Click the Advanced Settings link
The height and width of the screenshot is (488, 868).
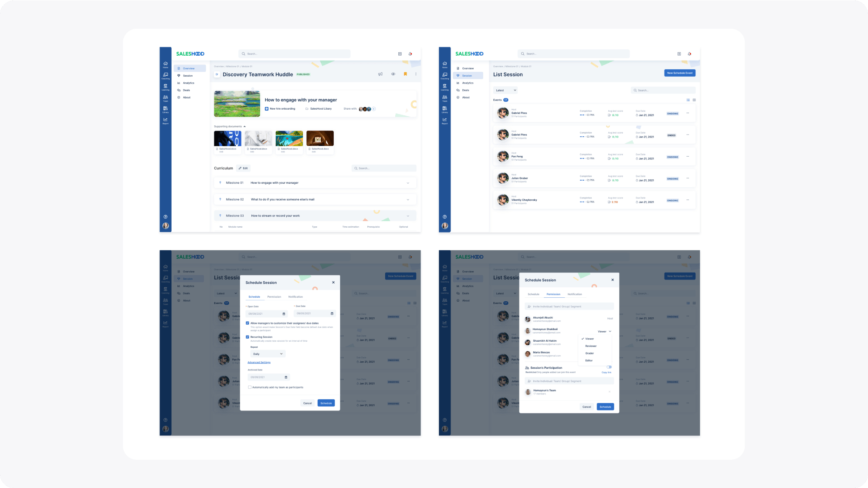click(259, 362)
